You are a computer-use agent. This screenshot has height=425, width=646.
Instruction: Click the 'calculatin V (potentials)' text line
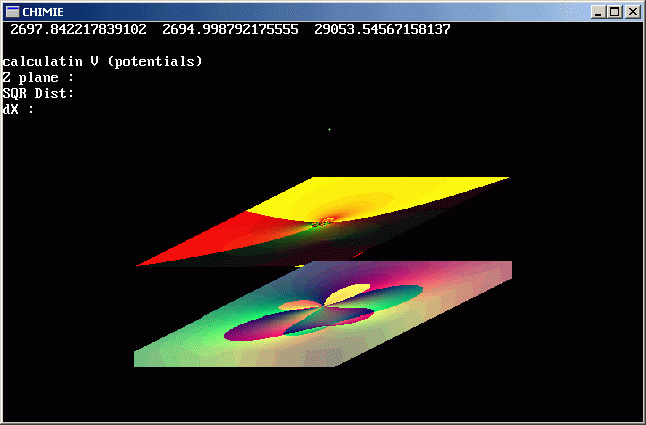(103, 62)
